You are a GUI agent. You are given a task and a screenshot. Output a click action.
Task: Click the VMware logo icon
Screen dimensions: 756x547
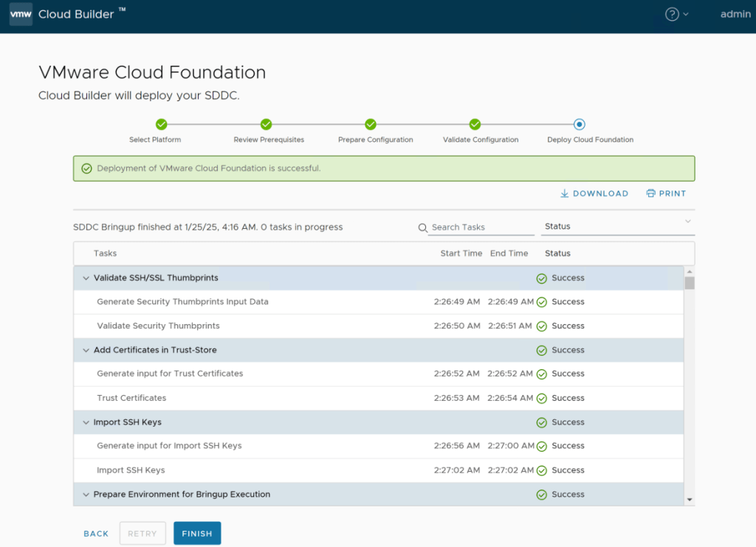click(20, 14)
